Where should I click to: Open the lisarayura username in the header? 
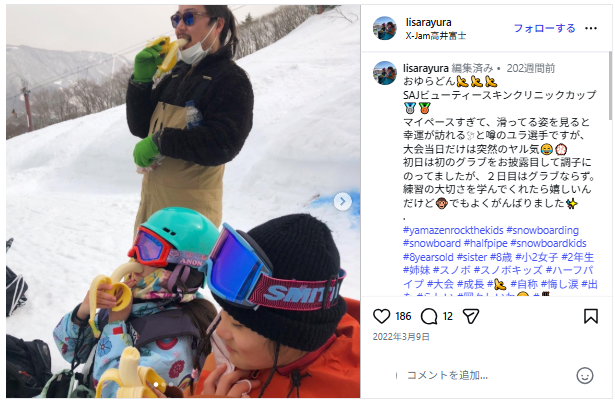[428, 22]
